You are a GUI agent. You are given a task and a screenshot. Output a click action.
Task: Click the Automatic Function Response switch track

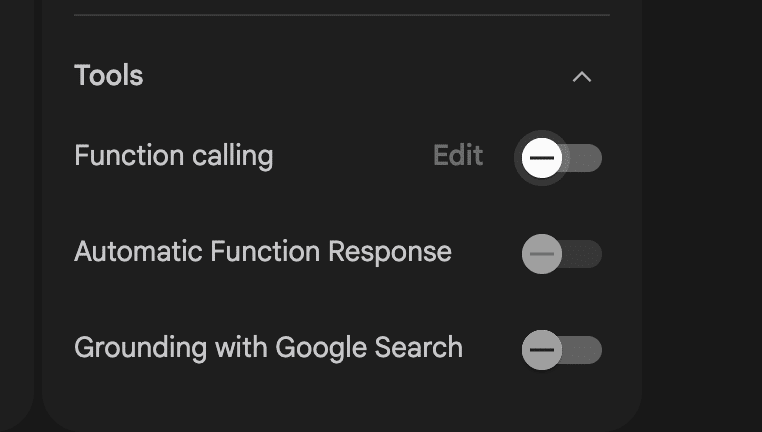[585, 254]
